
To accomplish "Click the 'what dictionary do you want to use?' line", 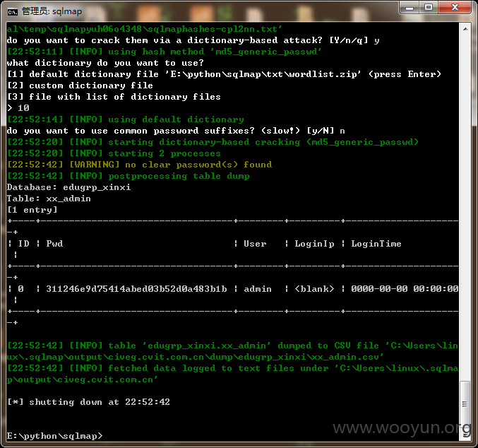I will coord(105,63).
